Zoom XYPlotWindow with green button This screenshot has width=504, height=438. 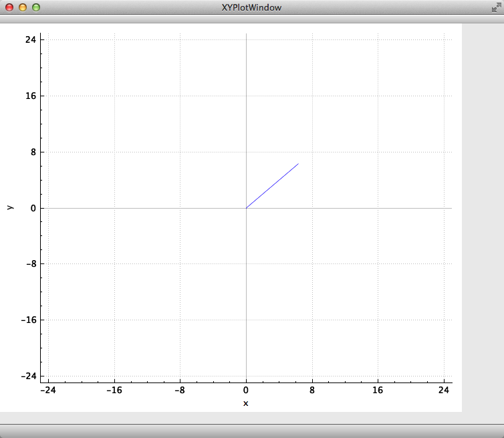[x=36, y=7]
